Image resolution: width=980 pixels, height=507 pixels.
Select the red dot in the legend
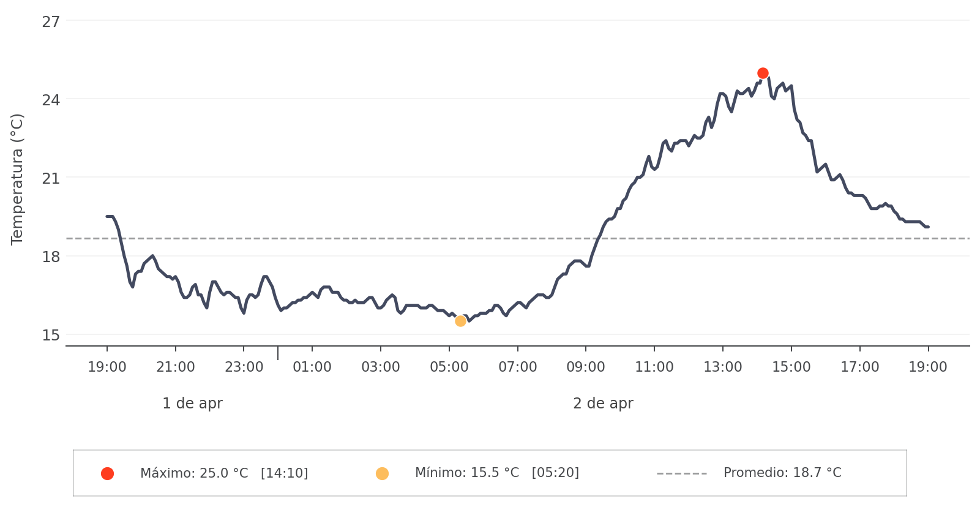coord(107,473)
